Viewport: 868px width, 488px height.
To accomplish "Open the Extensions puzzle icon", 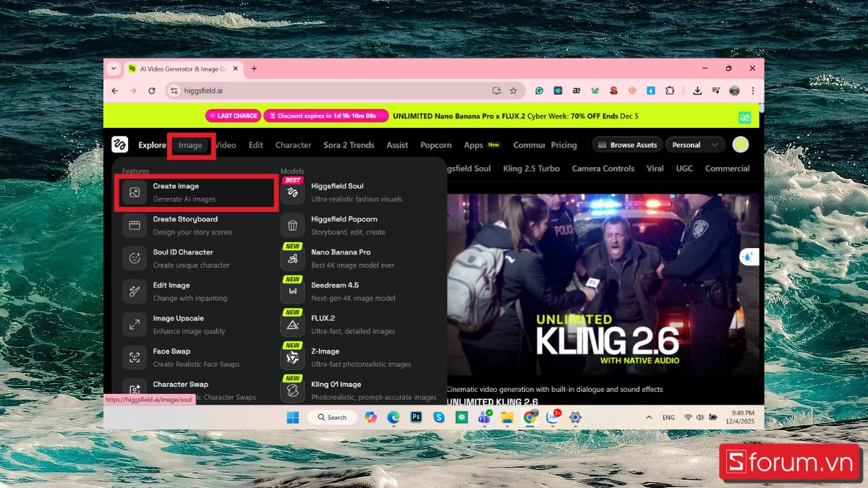I will pos(670,90).
